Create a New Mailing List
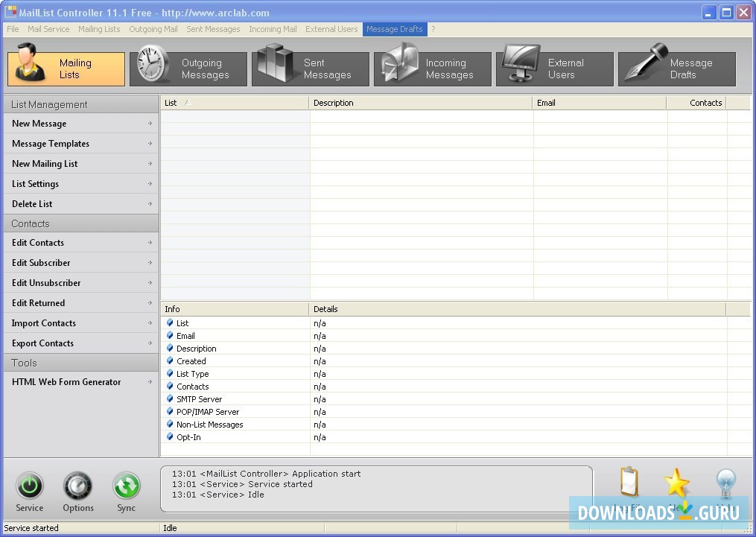The width and height of the screenshot is (756, 537). 81,164
